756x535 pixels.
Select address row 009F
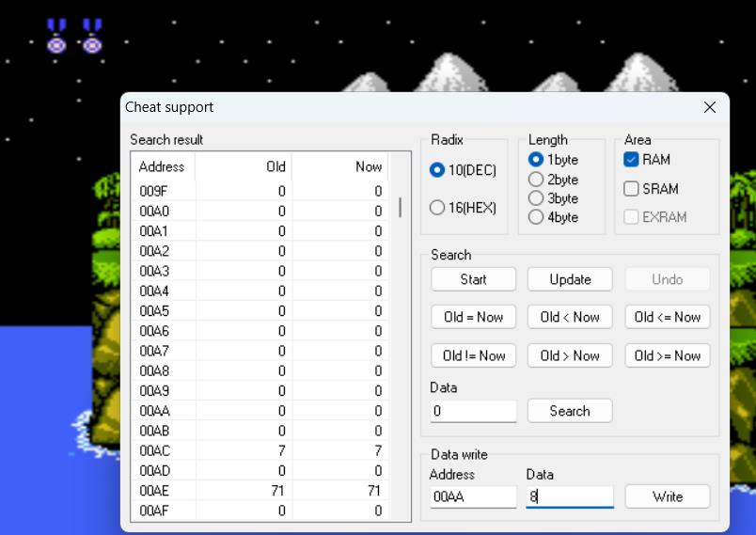(260, 192)
